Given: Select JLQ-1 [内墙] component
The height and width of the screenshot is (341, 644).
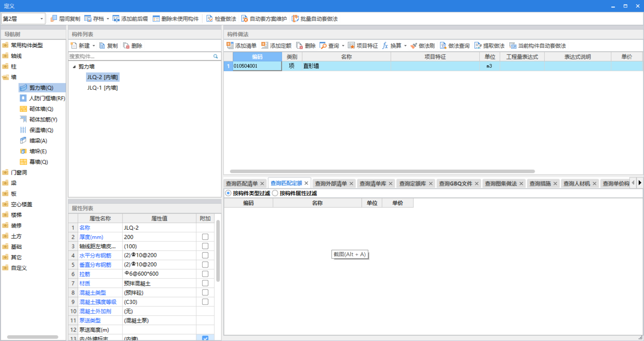Looking at the screenshot, I should pos(102,88).
